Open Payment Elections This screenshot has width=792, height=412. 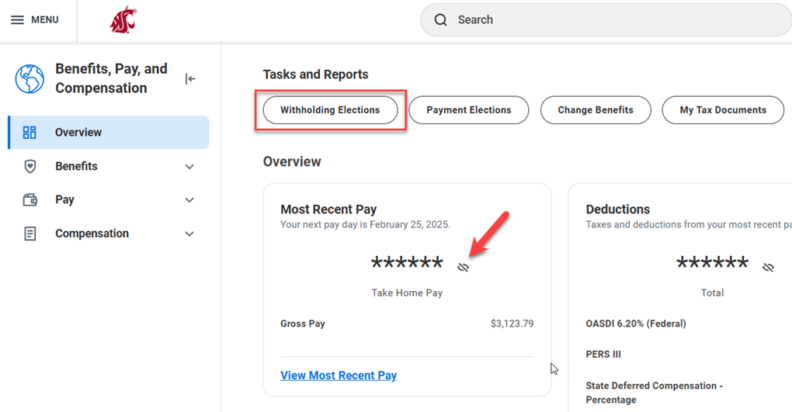click(469, 110)
